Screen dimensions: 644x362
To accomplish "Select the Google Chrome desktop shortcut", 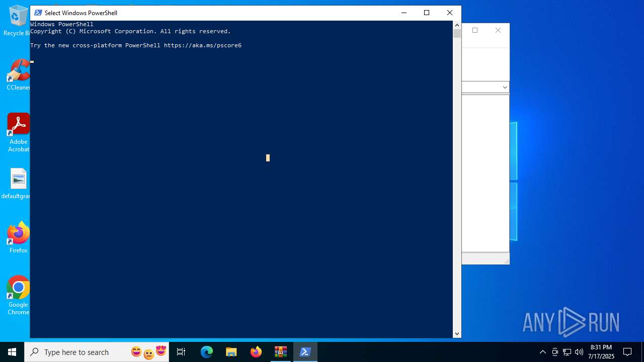I will (18, 296).
